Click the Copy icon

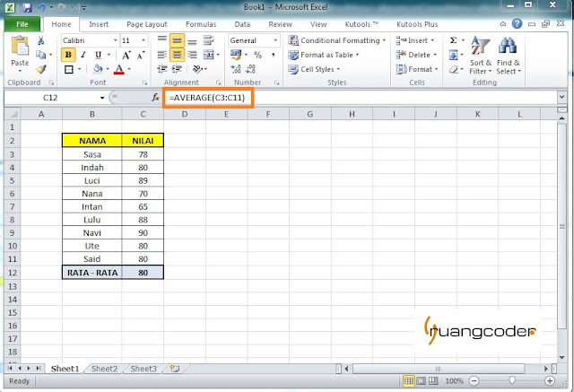(x=40, y=55)
